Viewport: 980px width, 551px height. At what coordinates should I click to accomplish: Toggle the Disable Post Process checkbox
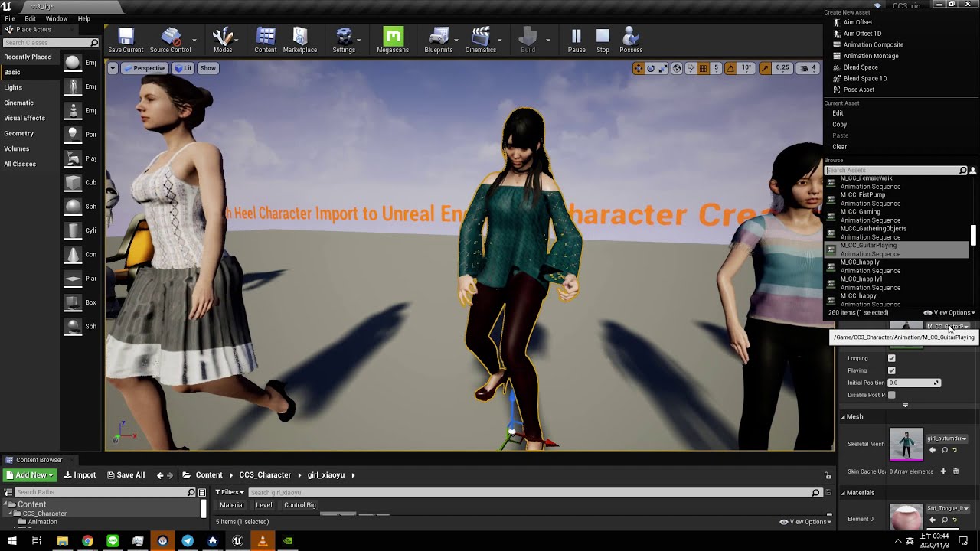click(891, 395)
